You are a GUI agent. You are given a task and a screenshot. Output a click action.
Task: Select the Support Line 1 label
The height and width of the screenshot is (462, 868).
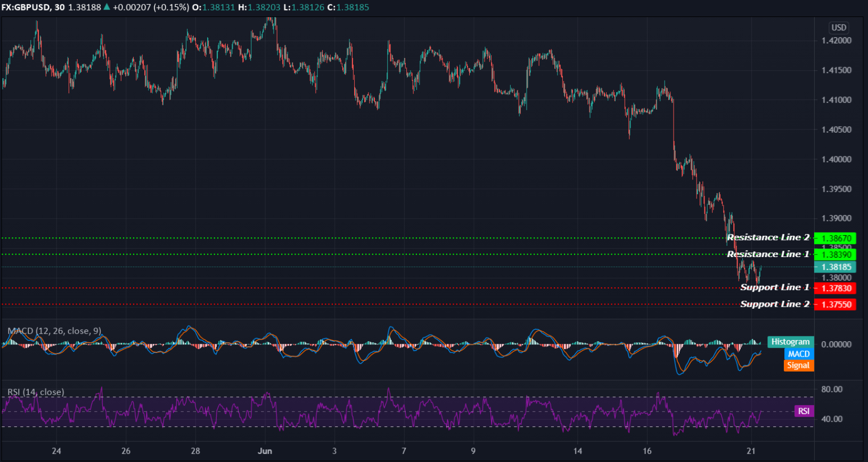(775, 287)
